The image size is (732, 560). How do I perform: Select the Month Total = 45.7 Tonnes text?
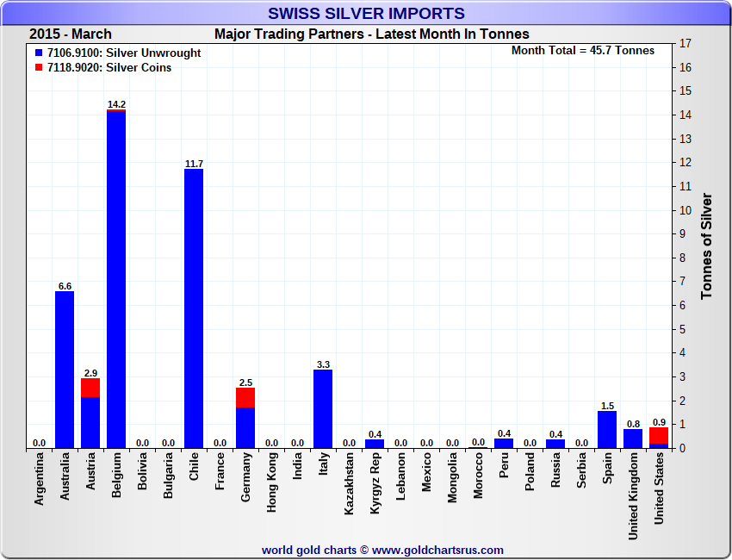[x=582, y=51]
